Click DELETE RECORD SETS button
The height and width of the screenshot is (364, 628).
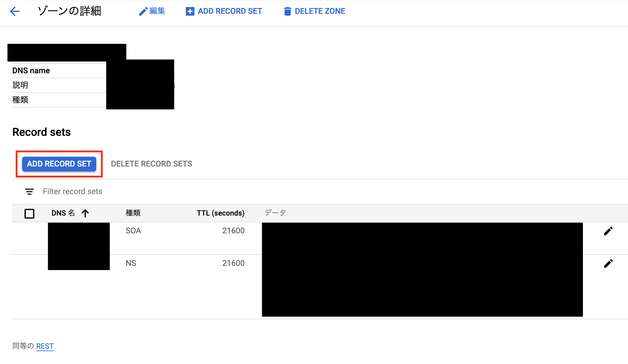(151, 164)
